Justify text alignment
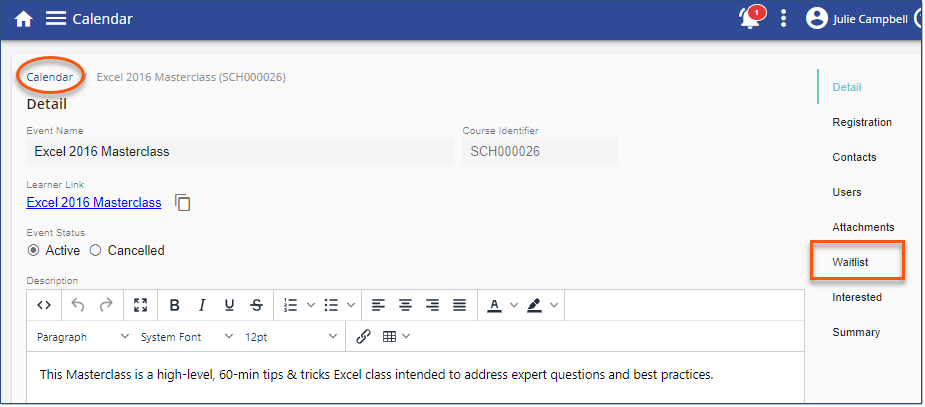 click(x=460, y=305)
